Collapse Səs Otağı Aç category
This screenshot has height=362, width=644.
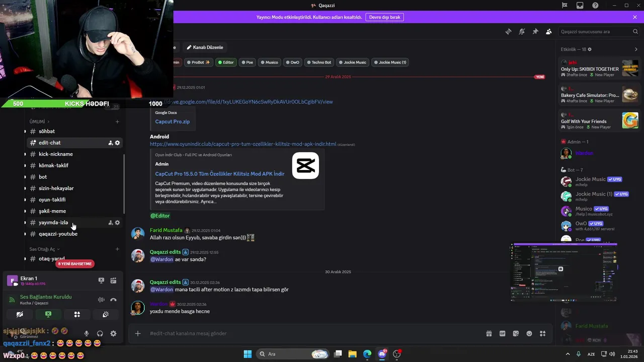44,249
